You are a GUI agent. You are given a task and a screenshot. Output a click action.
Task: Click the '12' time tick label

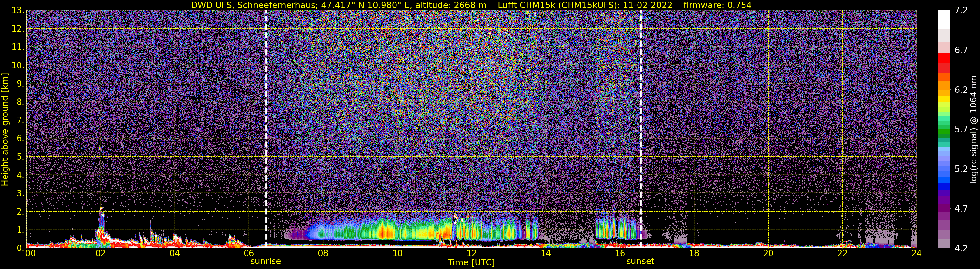pyautogui.click(x=471, y=253)
